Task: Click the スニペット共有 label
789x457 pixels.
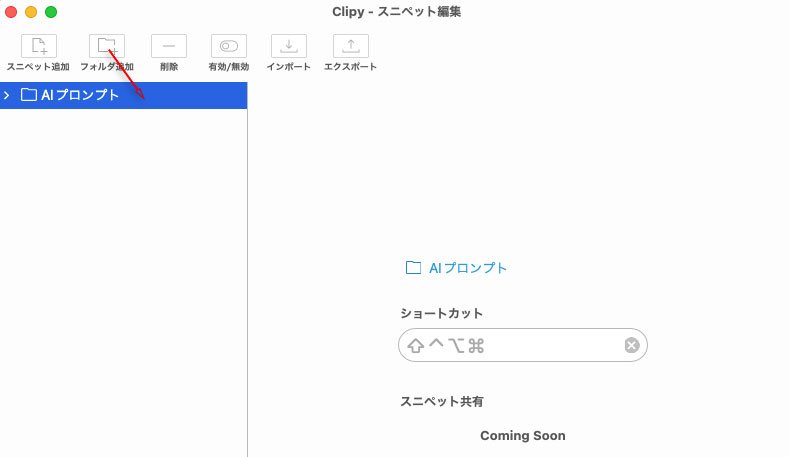Action: click(442, 402)
